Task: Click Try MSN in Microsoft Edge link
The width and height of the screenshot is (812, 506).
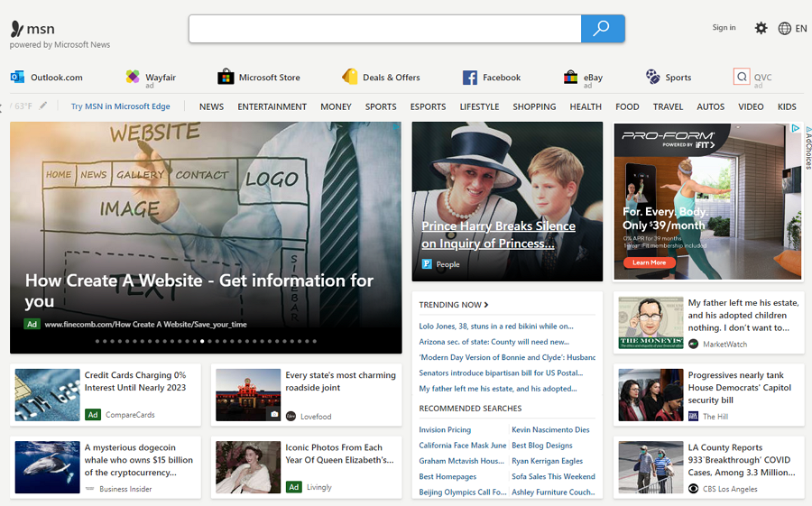Action: point(120,106)
